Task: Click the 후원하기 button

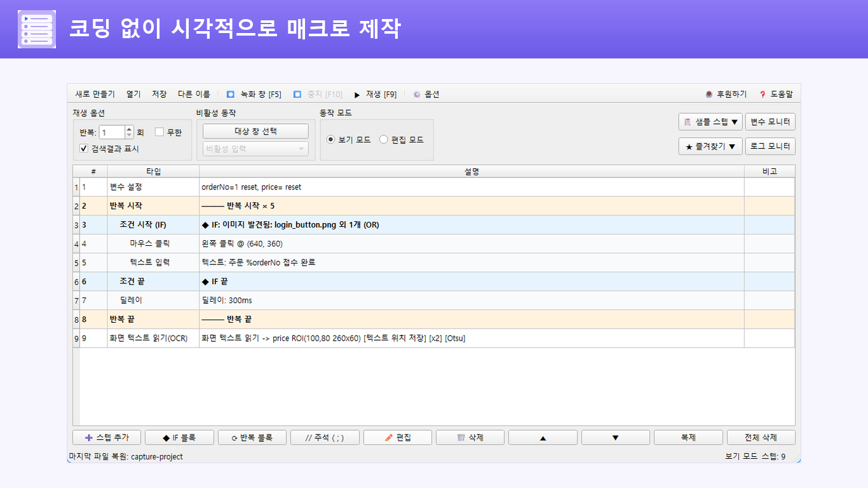Action: (726, 94)
